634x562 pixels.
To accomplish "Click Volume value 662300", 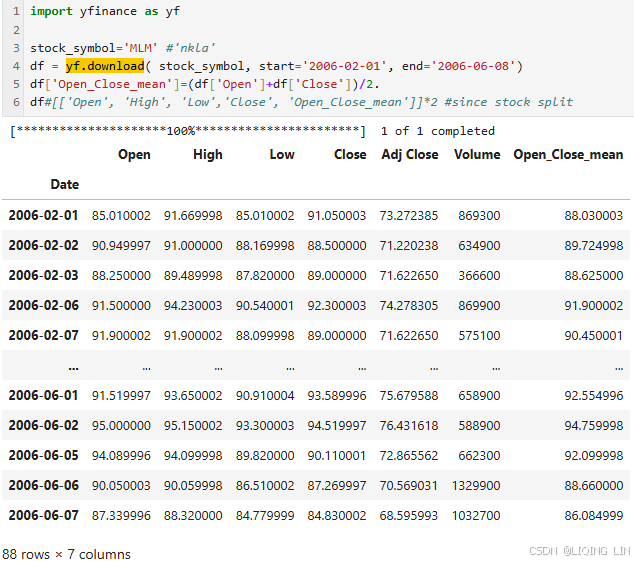I will (x=479, y=456).
